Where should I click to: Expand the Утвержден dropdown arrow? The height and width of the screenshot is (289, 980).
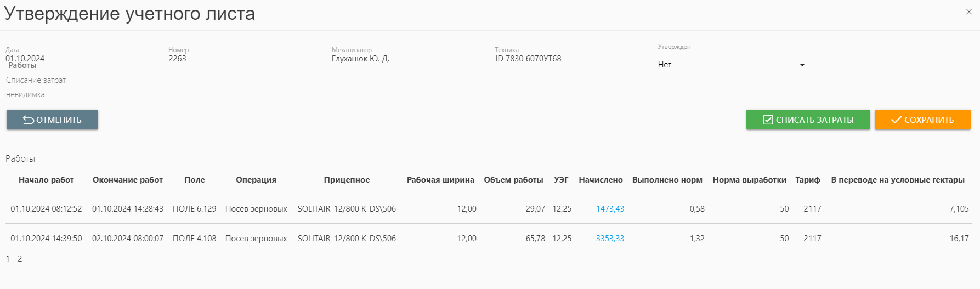(x=802, y=65)
